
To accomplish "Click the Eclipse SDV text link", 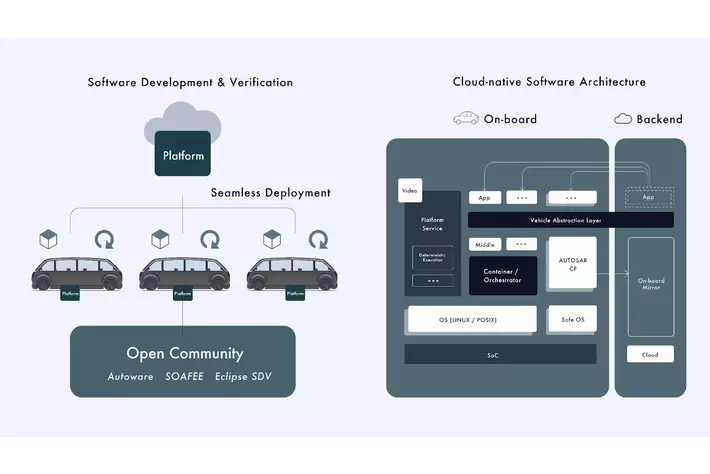I will (243, 377).
